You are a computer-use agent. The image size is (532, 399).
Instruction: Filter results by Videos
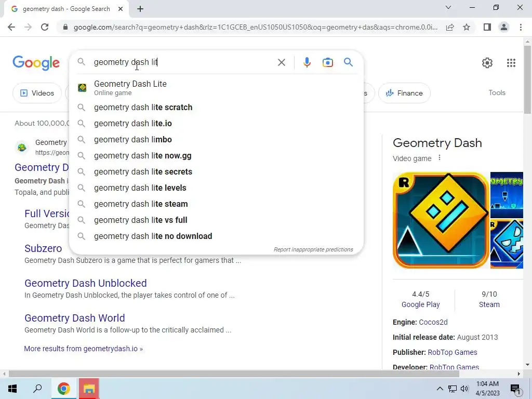tap(37, 93)
